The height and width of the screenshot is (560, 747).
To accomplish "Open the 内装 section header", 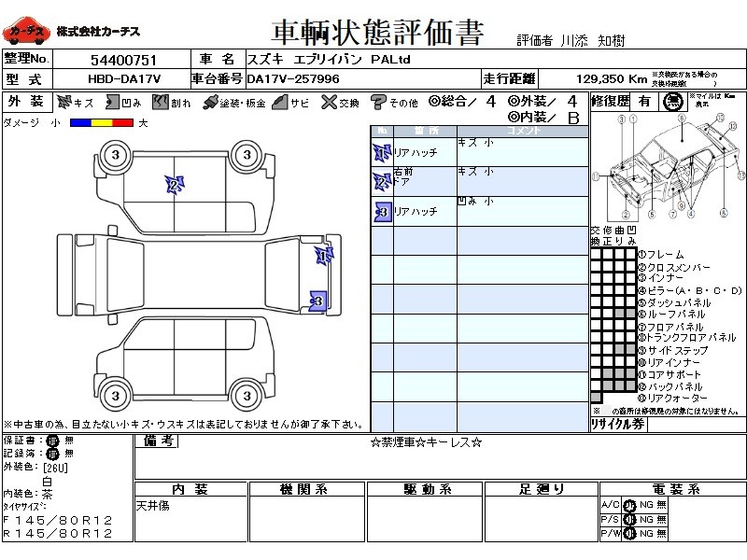I will click(191, 489).
